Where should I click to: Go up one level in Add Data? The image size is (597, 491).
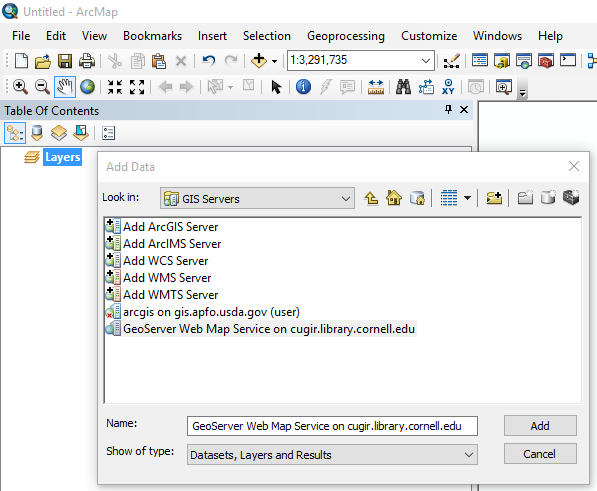[x=371, y=198]
